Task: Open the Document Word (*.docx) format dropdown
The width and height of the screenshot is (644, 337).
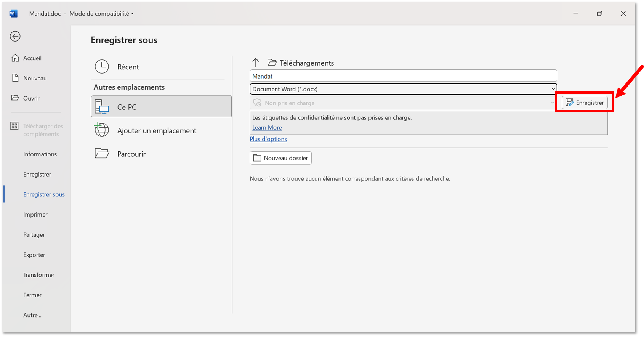Action: (x=403, y=89)
